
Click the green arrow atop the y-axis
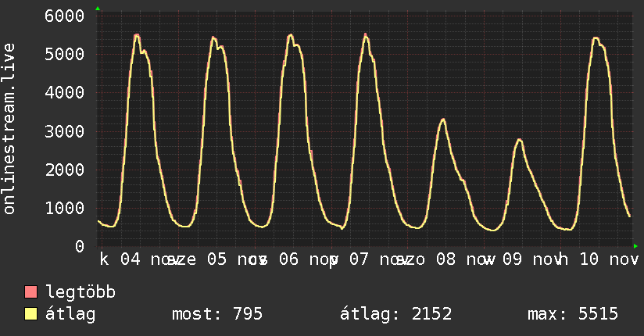click(x=98, y=9)
